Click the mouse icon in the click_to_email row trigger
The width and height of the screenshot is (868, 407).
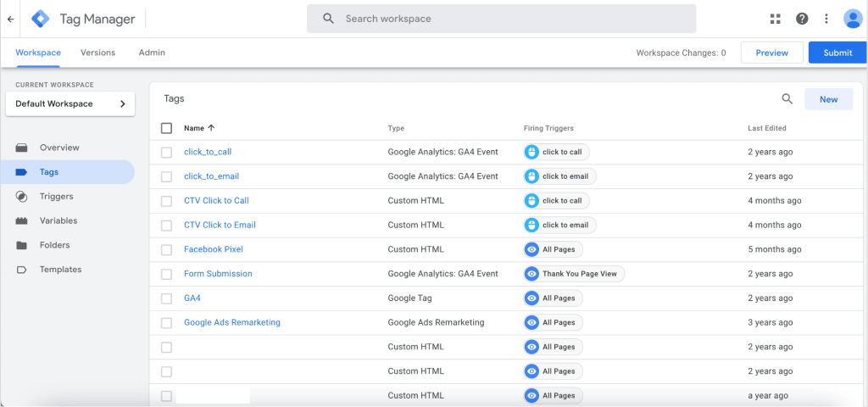click(x=531, y=176)
